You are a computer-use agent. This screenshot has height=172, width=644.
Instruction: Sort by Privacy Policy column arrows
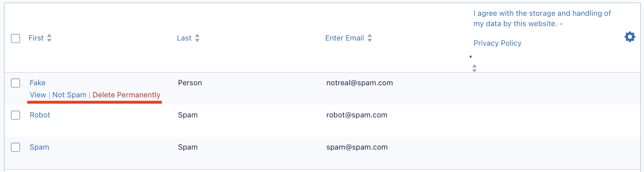coord(474,68)
